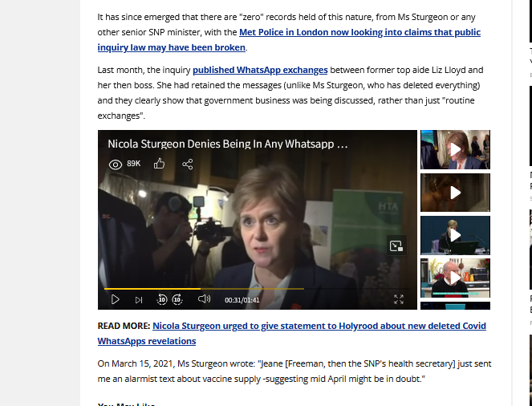Open video title 'Nicola Sturgeon Denies Being...'
Viewport: 532px width, 406px height.
click(x=228, y=144)
